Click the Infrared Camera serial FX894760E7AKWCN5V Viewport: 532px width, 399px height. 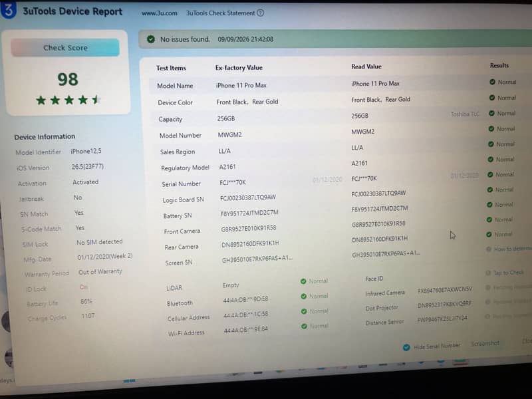coord(445,290)
